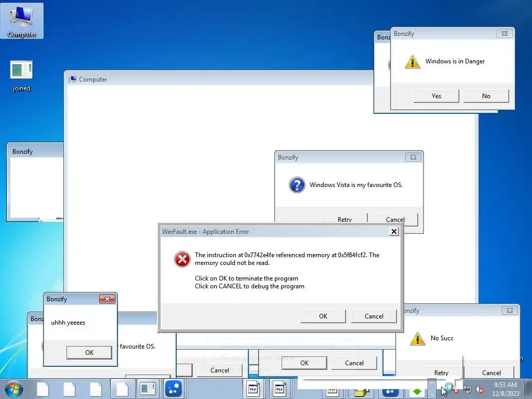The image size is (532, 399).
Task: Click OK in faded dialog beneath WerFault window
Action: [x=304, y=363]
